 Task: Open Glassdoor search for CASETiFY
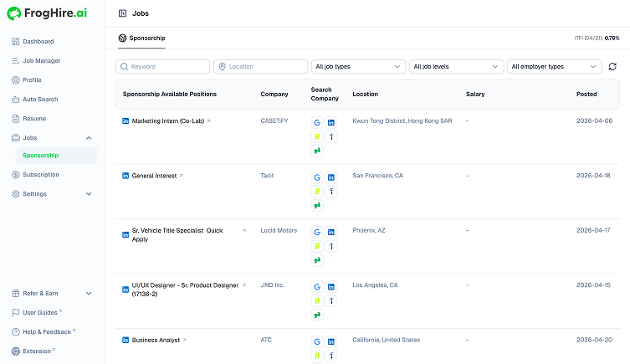pos(317,151)
